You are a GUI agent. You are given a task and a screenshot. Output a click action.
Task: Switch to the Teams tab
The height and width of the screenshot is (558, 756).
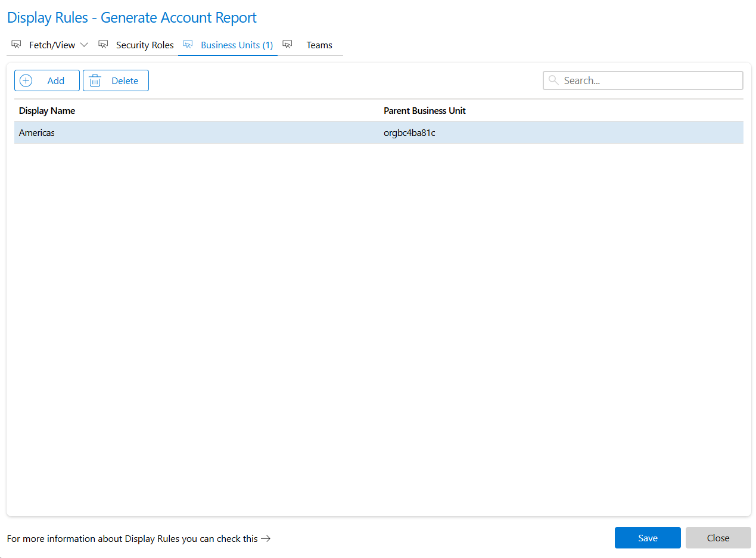pos(319,45)
